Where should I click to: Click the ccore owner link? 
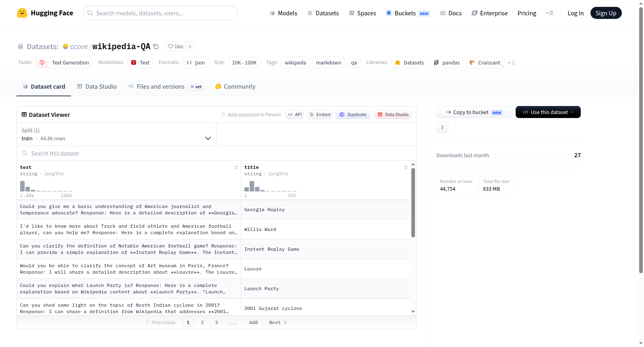(79, 46)
